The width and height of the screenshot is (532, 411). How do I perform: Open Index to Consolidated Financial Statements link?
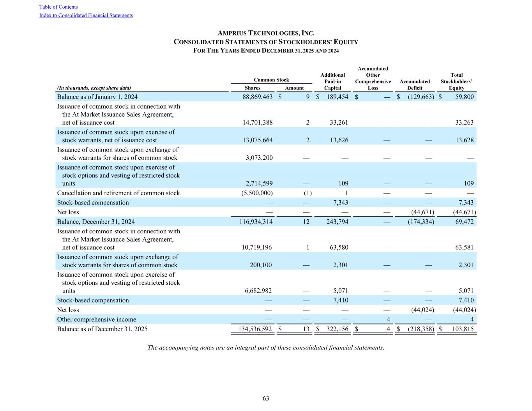point(86,16)
